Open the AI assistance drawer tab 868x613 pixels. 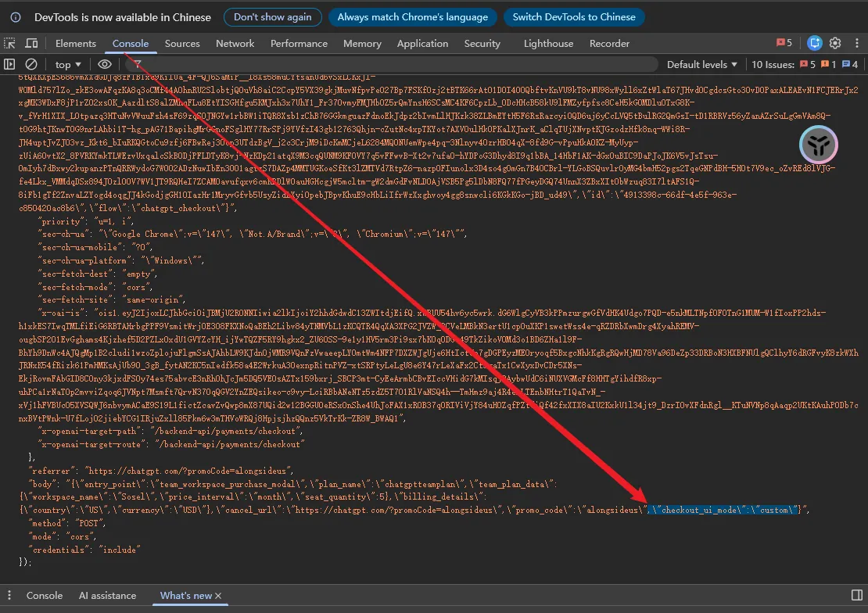click(x=107, y=595)
